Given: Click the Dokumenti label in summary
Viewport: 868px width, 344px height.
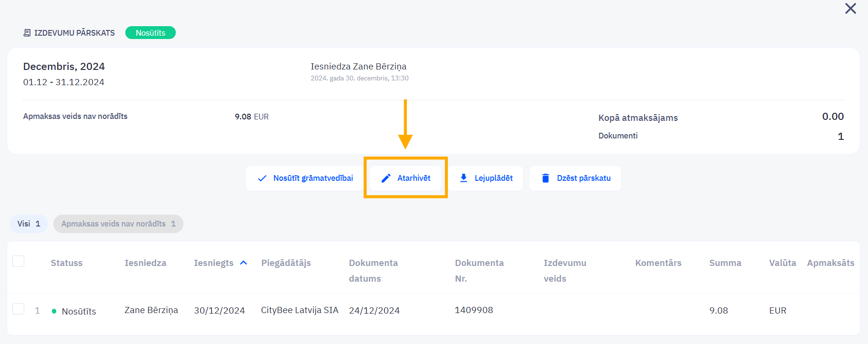Looking at the screenshot, I should click(x=618, y=136).
